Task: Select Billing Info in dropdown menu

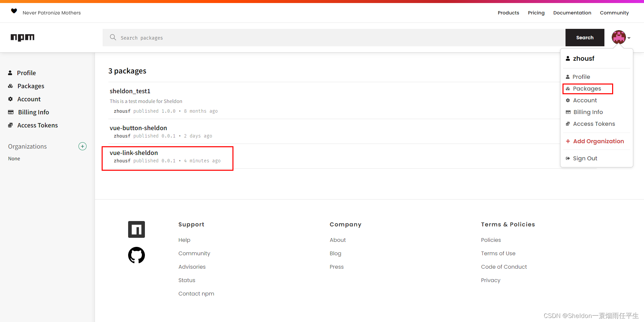Action: [x=588, y=112]
